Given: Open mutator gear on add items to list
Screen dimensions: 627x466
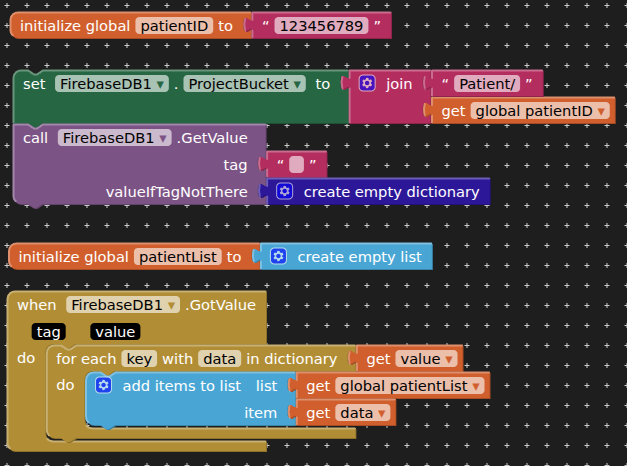Looking at the screenshot, I should (102, 386).
